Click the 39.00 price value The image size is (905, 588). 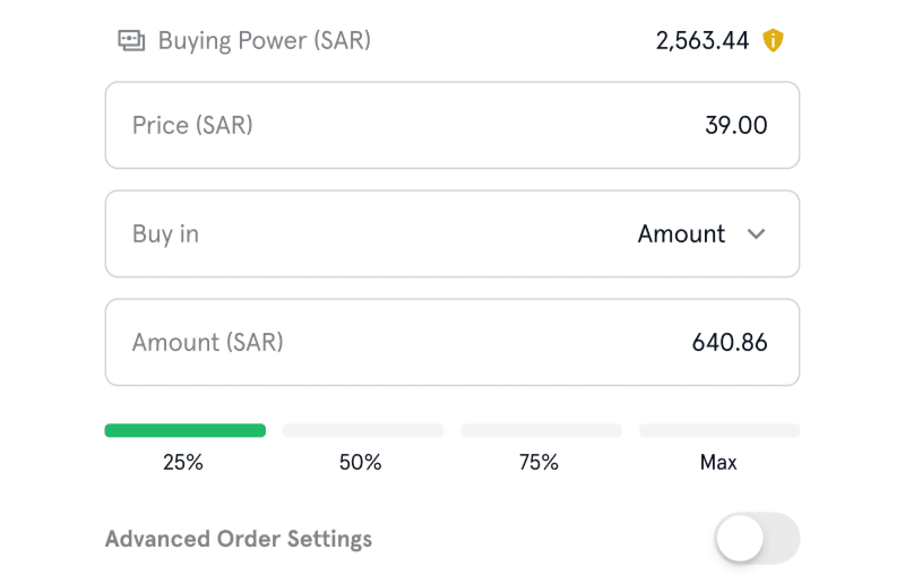pyautogui.click(x=736, y=126)
